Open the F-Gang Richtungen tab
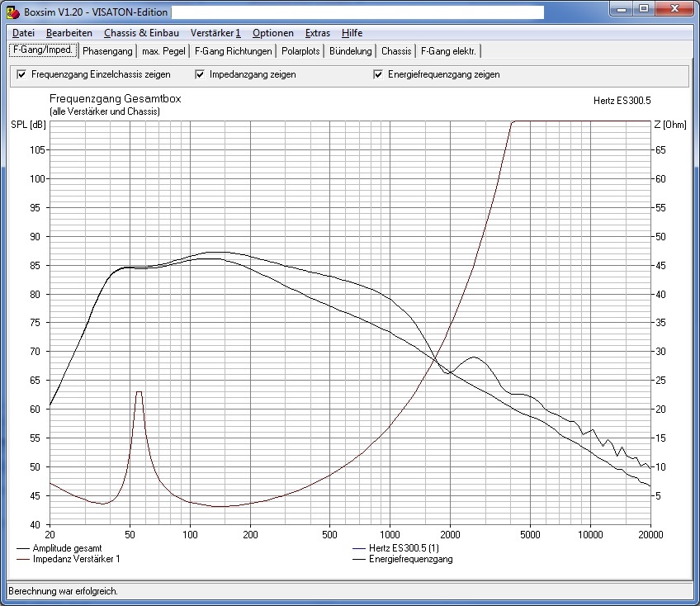The width and height of the screenshot is (700, 606). pos(233,51)
